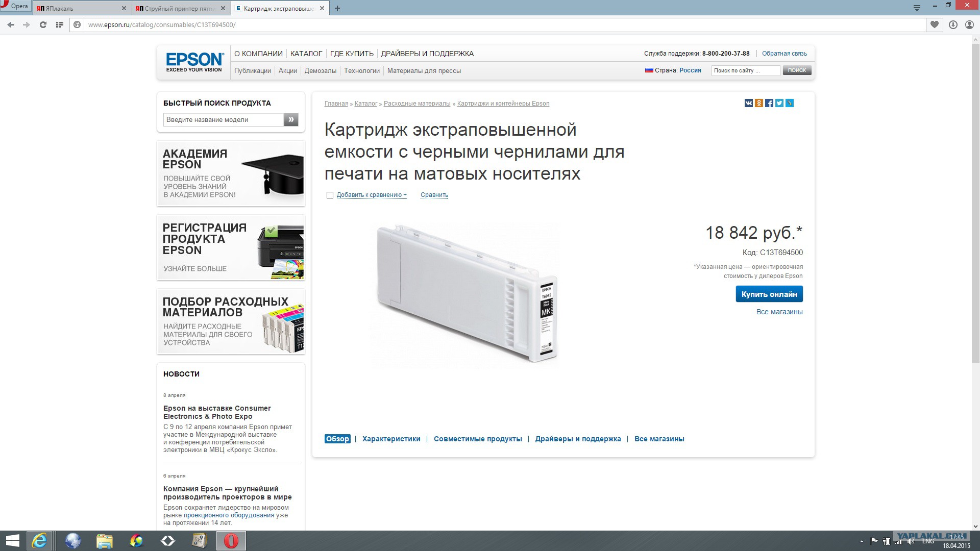The image size is (980, 551).
Task: Open the 'Демозалы' submenu item
Action: click(321, 71)
